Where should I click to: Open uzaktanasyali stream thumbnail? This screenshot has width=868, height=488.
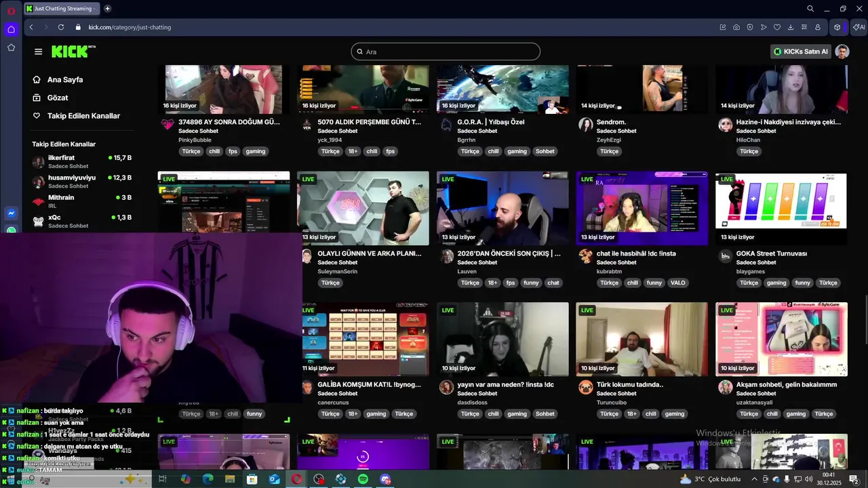coord(781,339)
